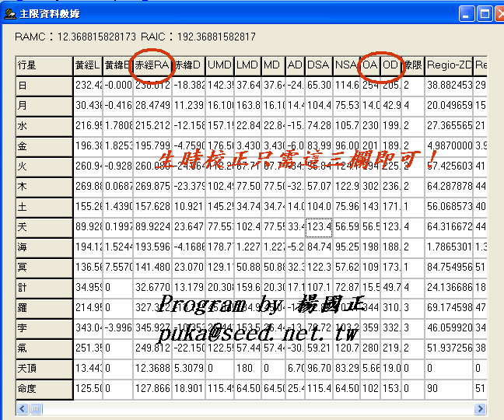Select the 天頂 row header
504x420 pixels.
point(44,367)
